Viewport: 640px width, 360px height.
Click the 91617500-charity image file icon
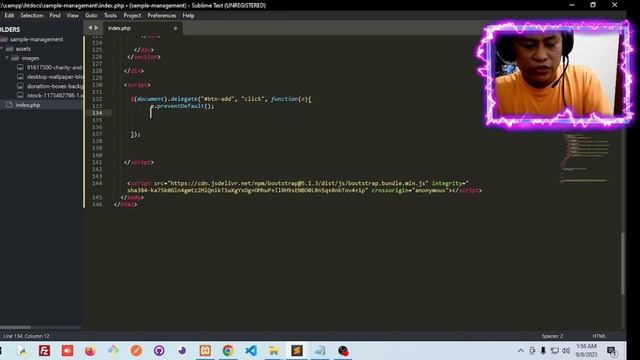click(20, 67)
